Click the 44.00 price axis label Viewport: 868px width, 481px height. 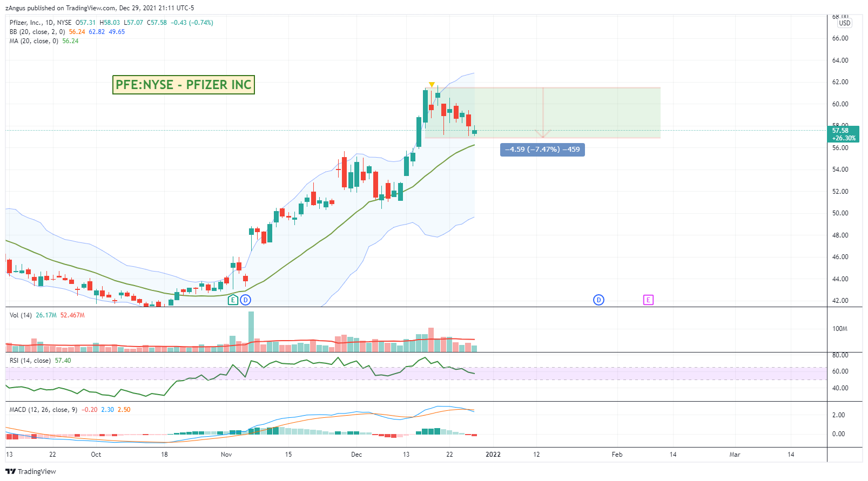pos(840,279)
